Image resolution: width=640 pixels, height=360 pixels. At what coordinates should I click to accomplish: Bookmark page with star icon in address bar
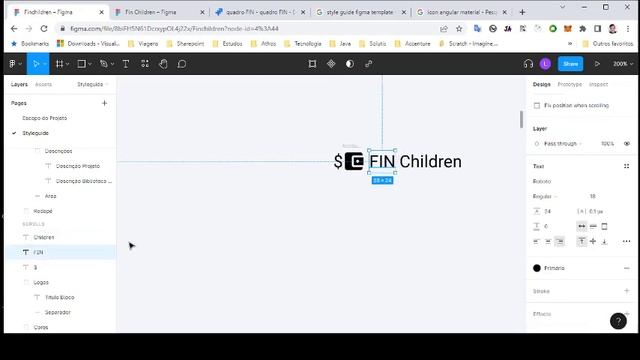coord(459,29)
